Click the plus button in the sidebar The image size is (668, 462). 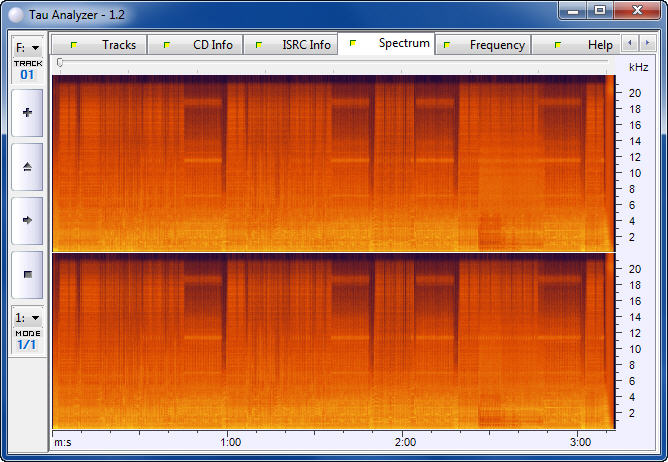pyautogui.click(x=27, y=113)
